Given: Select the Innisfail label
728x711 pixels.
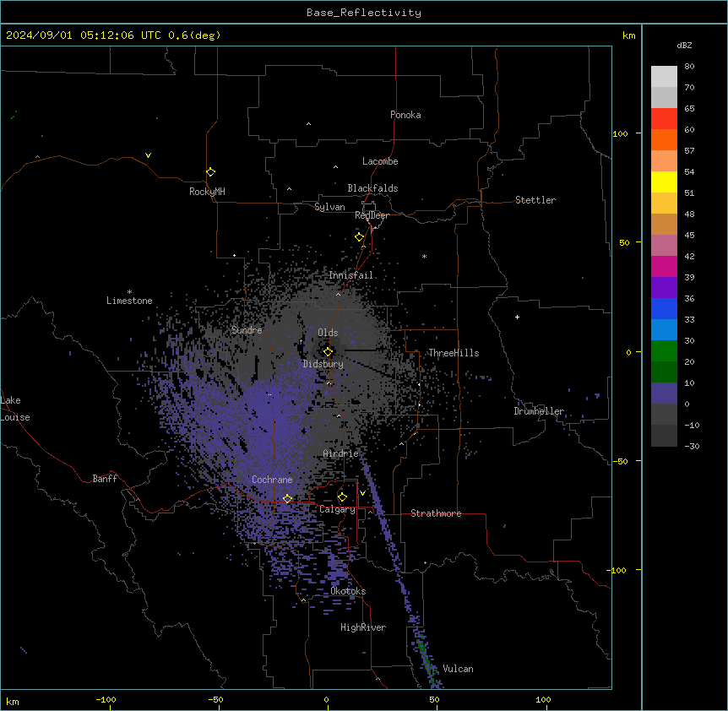Looking at the screenshot, I should [x=350, y=275].
